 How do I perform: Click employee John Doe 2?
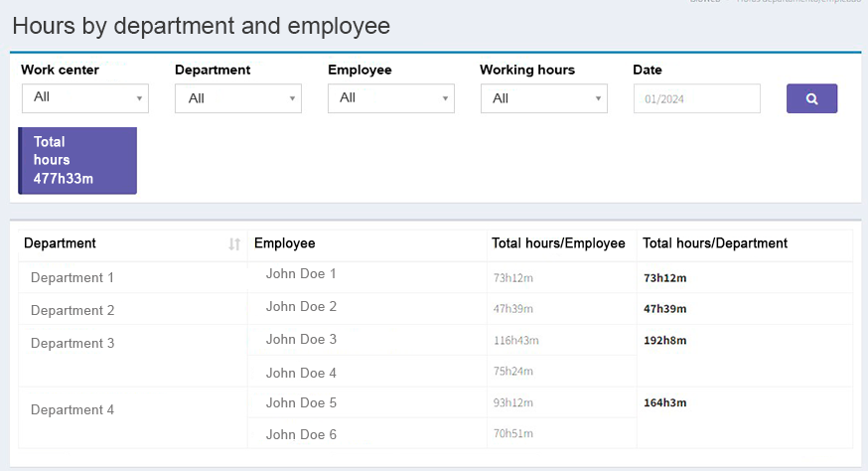301,307
